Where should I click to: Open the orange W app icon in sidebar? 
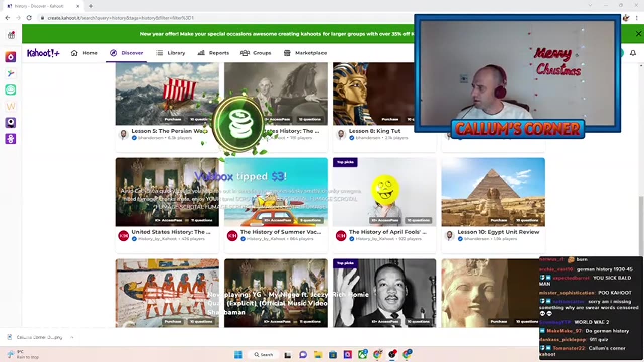[x=11, y=106]
